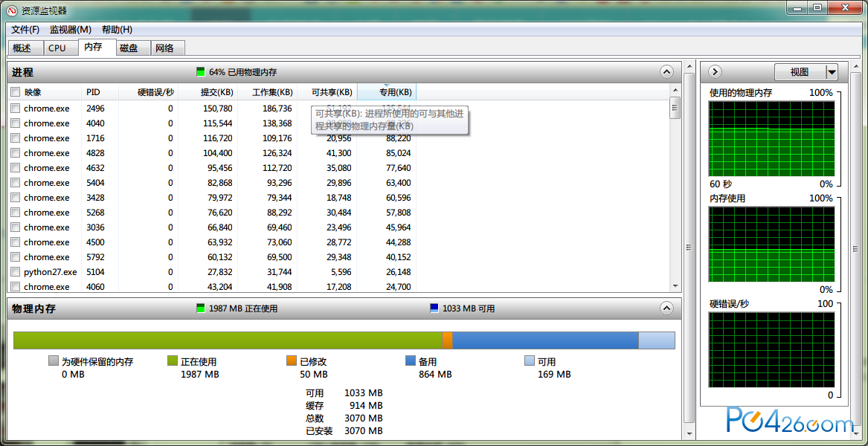Sort by the 工作集(KB) column header
The width and height of the screenshot is (868, 446).
click(x=267, y=92)
